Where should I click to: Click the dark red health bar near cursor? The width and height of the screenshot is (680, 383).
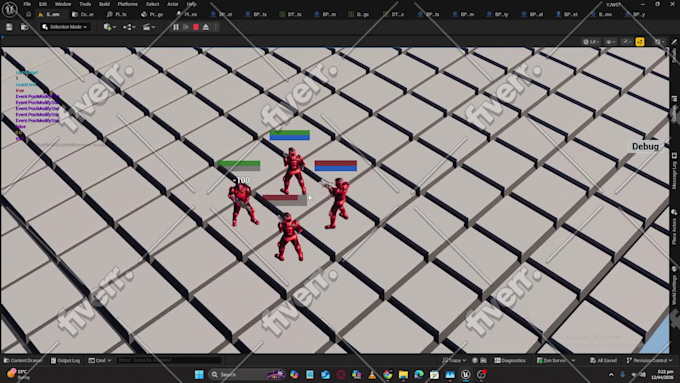click(x=284, y=200)
